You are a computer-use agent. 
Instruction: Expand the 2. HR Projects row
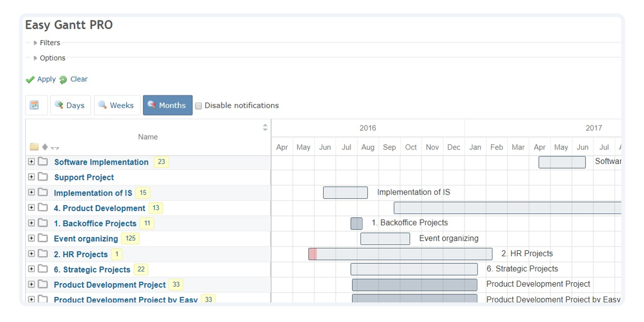31,254
